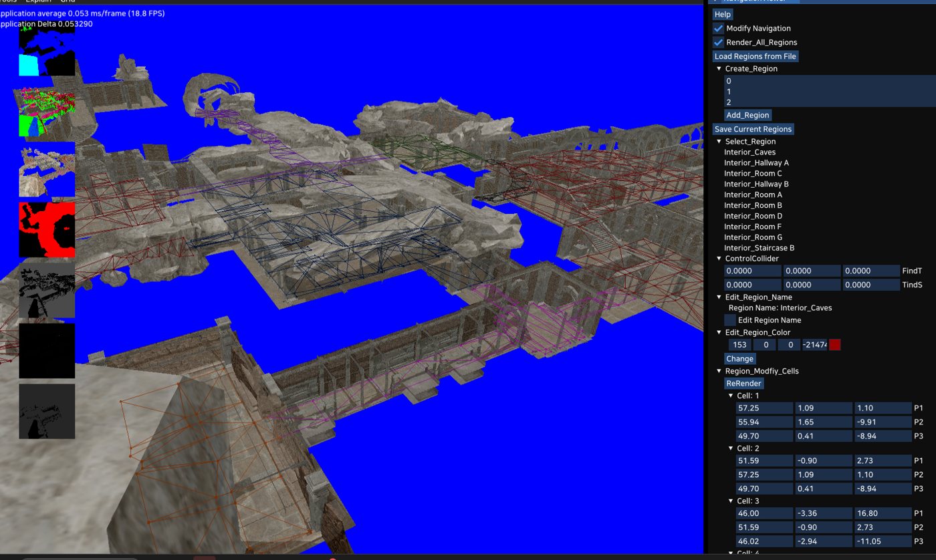Edit the 16.80 value in Cell 3
The image size is (936, 560).
pos(882,514)
